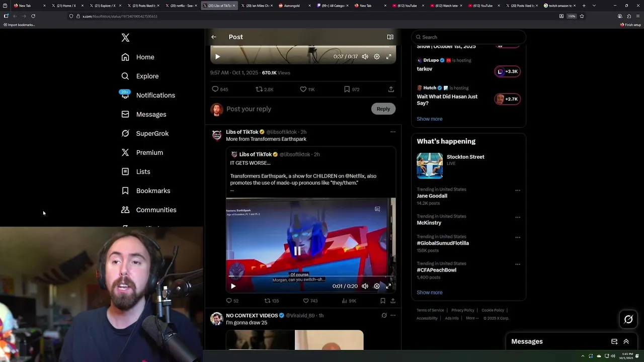
Task: Open top video settings gear
Action: [377, 57]
